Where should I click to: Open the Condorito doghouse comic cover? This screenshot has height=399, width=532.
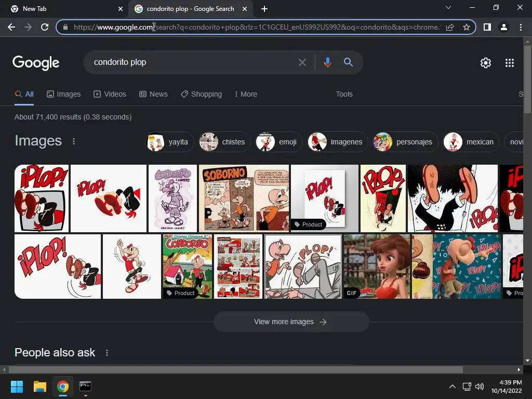pyautogui.click(x=187, y=267)
